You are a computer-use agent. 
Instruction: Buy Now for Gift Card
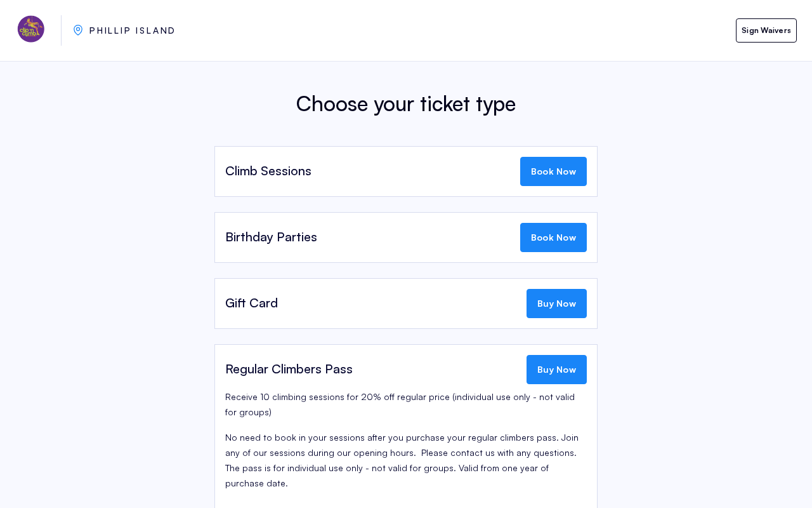pyautogui.click(x=556, y=304)
